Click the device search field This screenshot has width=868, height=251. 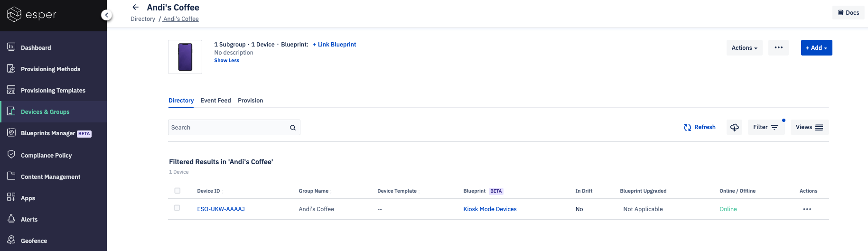pyautogui.click(x=234, y=127)
